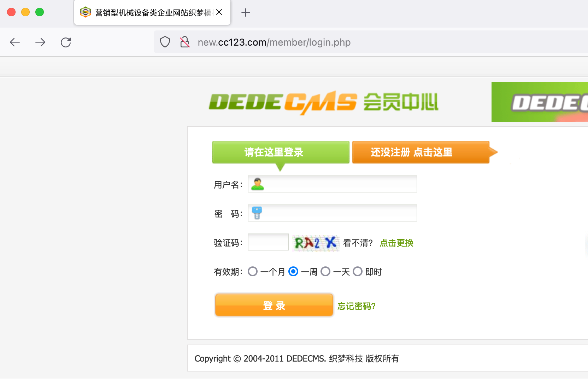Image resolution: width=588 pixels, height=392 pixels.
Task: Click the browser back arrow
Action: point(15,42)
